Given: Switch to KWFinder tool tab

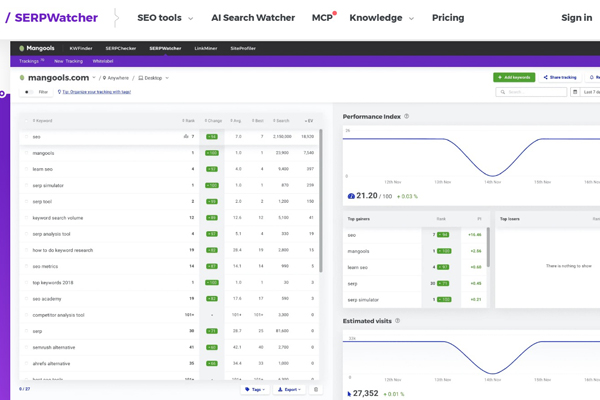Looking at the screenshot, I should (x=81, y=48).
